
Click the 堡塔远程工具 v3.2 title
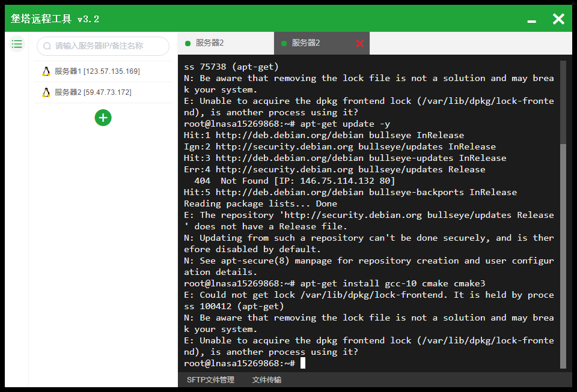pyautogui.click(x=55, y=19)
